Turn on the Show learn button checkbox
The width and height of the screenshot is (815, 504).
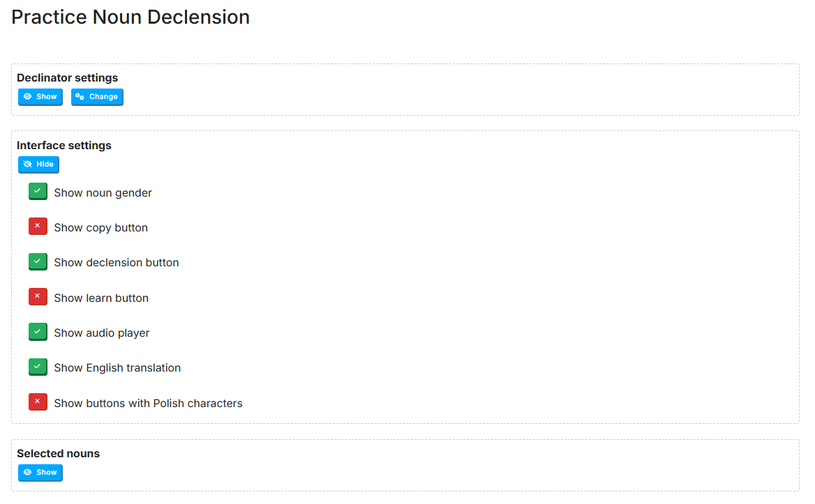click(x=38, y=297)
